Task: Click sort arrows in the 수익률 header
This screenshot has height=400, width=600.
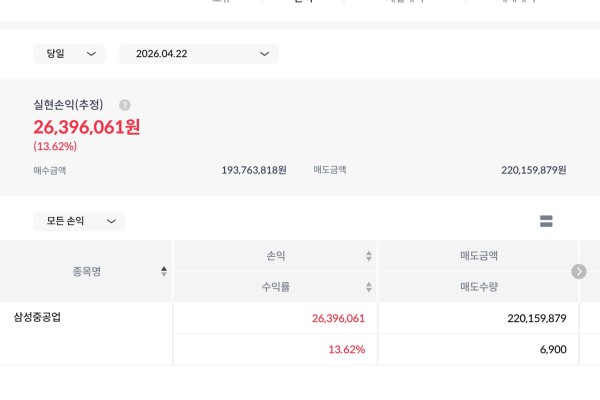Action: coord(369,287)
